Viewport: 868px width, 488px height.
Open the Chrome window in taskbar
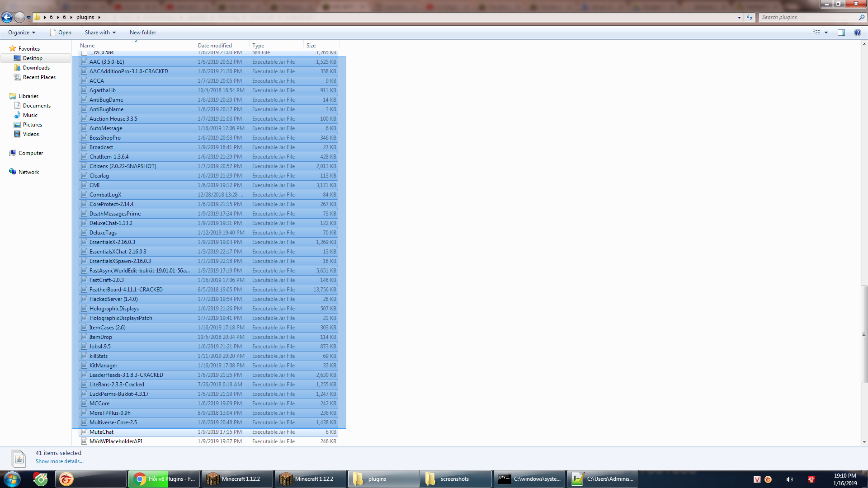click(165, 479)
